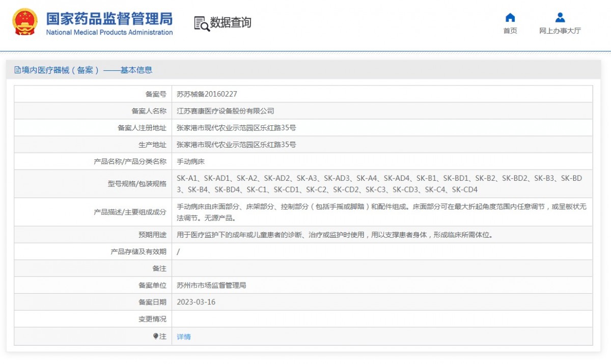Click the 变更情况 label cell
The width and height of the screenshot is (611, 364).
click(x=93, y=319)
